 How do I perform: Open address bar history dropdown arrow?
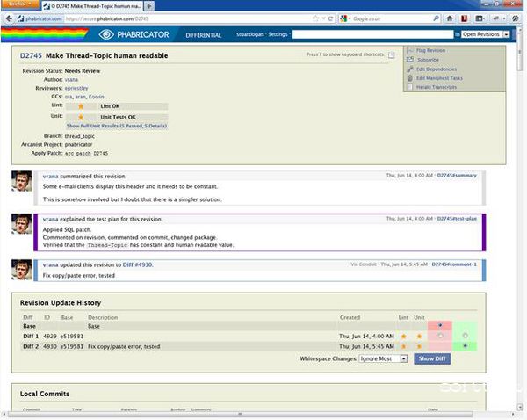click(323, 18)
